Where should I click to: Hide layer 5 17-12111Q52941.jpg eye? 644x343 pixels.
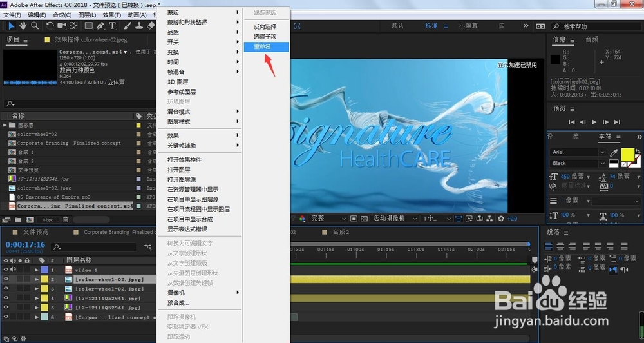coord(6,308)
